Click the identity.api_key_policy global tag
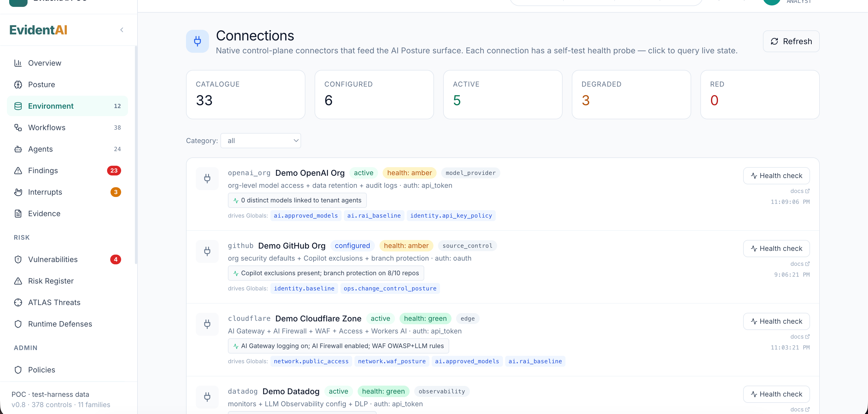The height and width of the screenshot is (414, 868). 451,216
